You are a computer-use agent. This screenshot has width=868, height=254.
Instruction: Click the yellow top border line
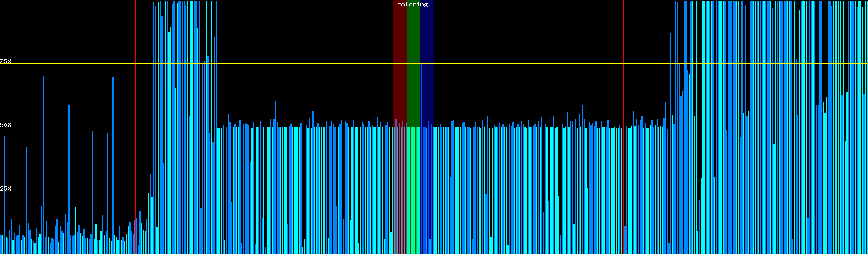(297, 0)
